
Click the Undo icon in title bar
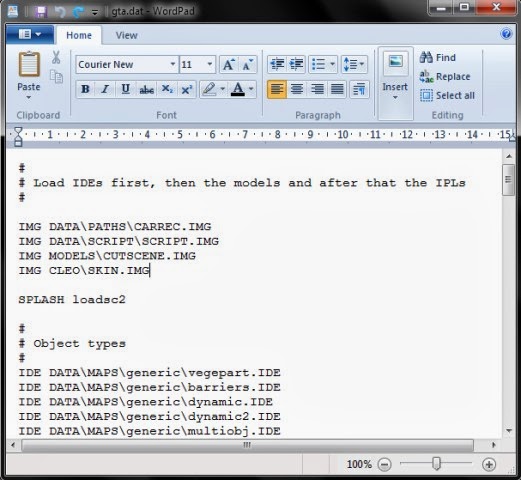(x=60, y=12)
